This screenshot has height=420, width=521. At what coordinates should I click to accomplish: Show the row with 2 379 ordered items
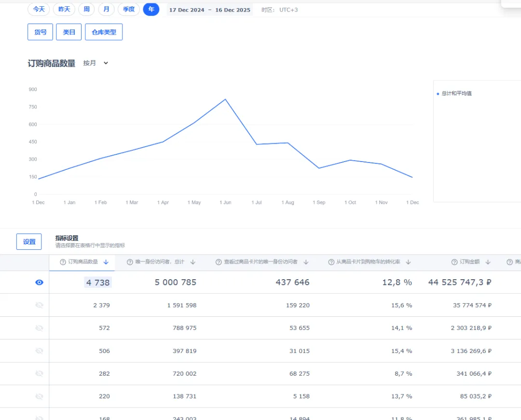coord(40,305)
